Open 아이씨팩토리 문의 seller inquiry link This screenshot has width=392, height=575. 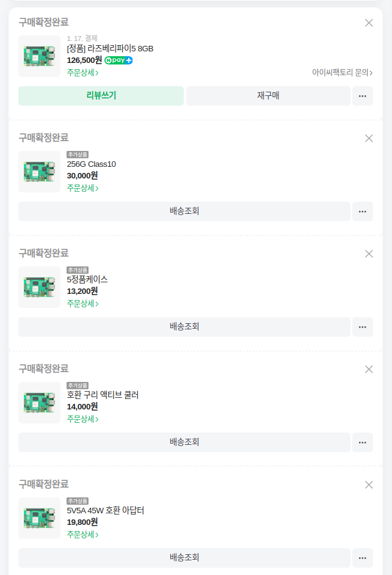[342, 73]
